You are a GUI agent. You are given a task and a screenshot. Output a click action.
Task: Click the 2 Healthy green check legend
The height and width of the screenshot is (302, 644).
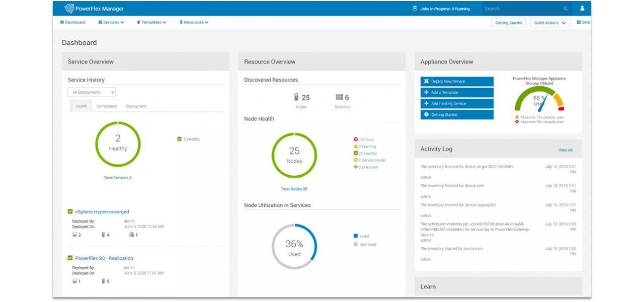(x=179, y=139)
